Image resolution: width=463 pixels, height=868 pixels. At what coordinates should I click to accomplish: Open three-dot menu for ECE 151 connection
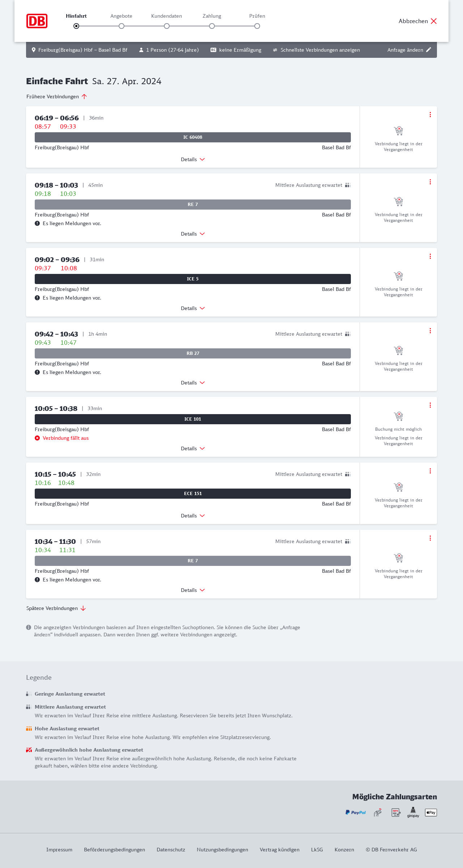[430, 471]
